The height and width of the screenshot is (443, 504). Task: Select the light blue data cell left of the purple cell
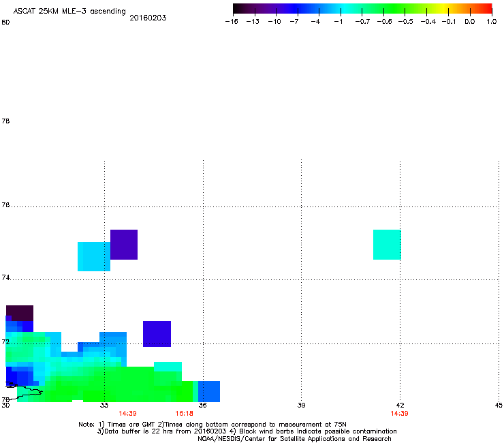(94, 256)
